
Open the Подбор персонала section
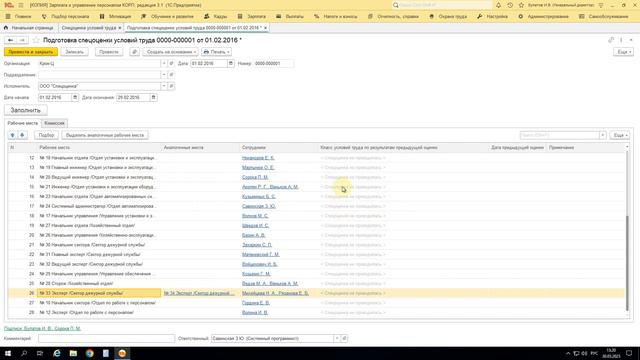tap(65, 16)
